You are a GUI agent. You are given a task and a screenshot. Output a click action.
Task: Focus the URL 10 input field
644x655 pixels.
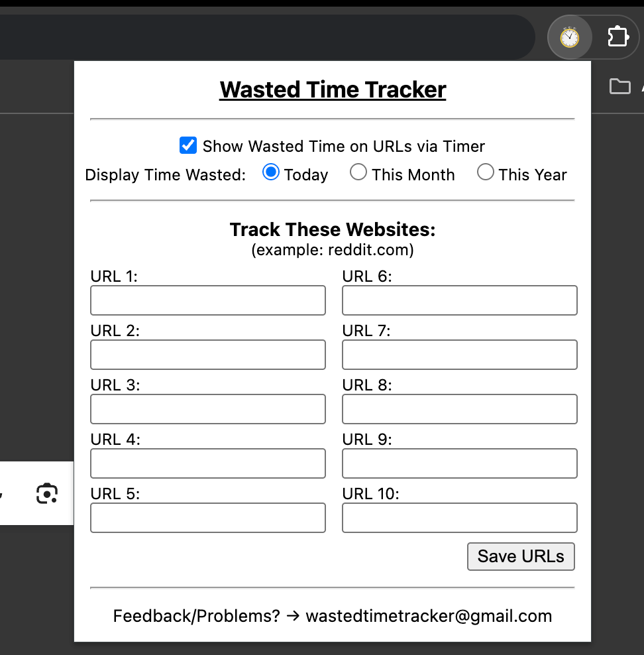(x=460, y=518)
